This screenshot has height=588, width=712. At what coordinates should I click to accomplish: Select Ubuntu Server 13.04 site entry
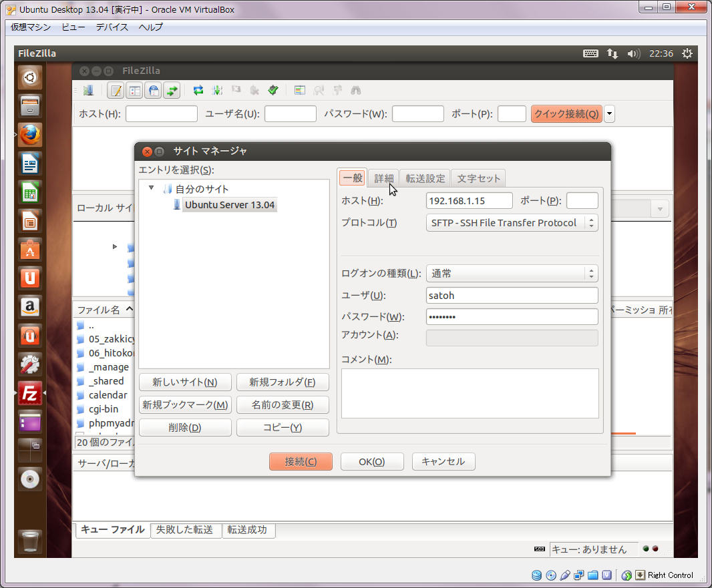click(229, 205)
